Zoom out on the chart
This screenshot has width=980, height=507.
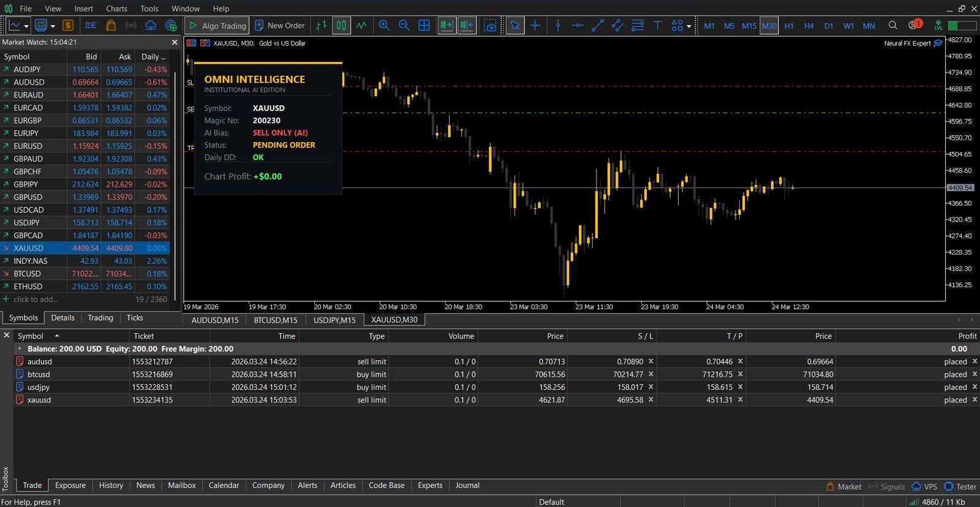tap(404, 26)
